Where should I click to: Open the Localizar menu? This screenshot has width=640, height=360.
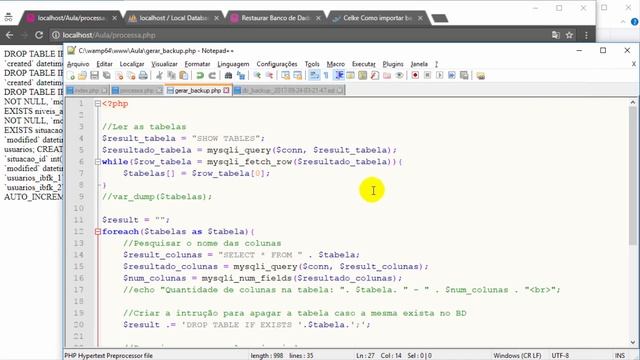pyautogui.click(x=132, y=64)
